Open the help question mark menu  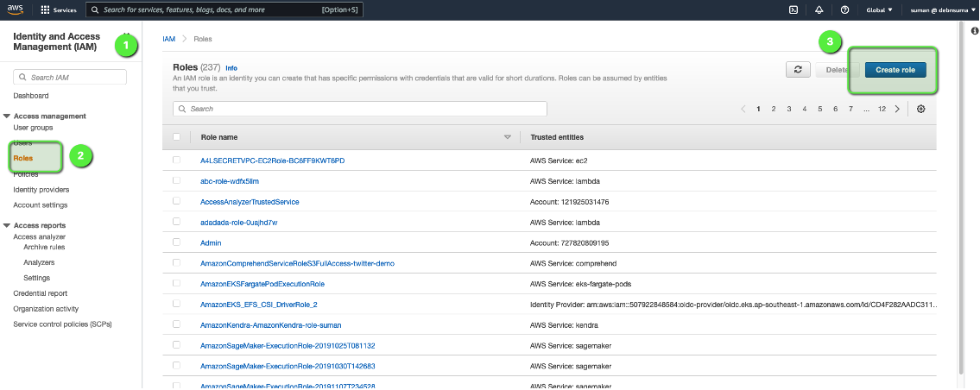click(x=845, y=10)
